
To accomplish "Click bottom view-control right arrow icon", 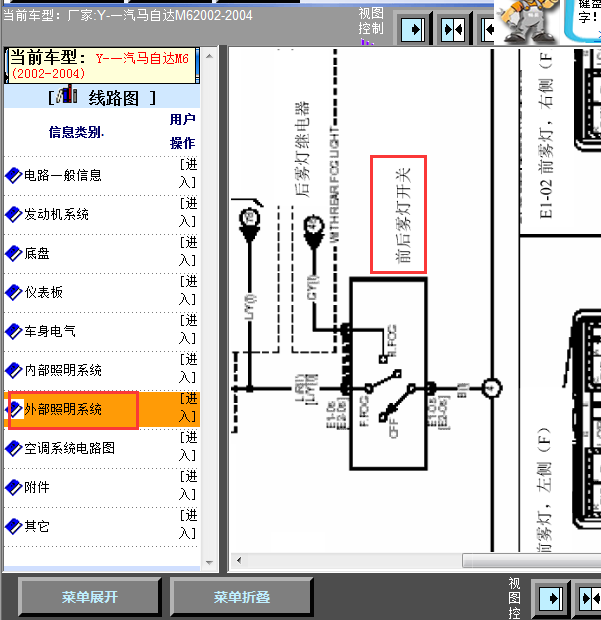I will [551, 598].
